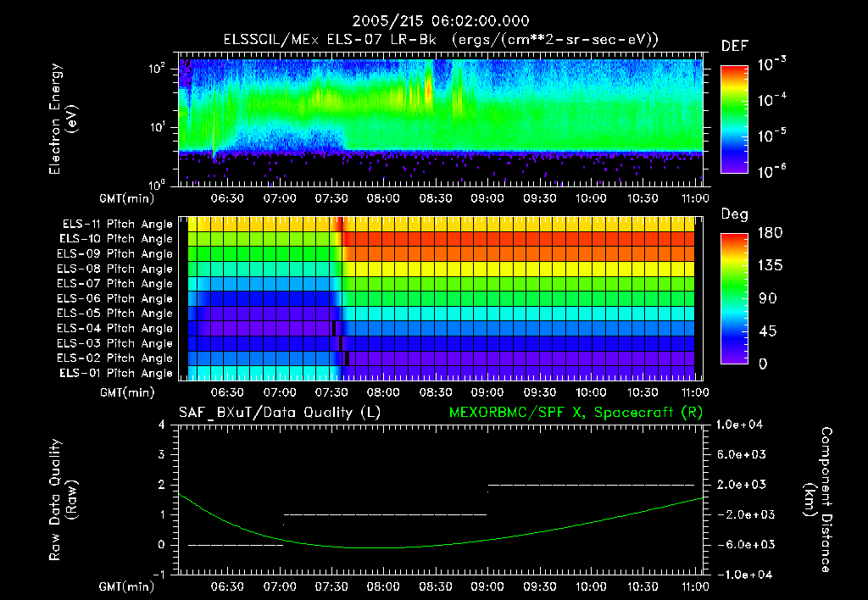868x600 pixels.
Task: Click the '180' value on the Deg scale
Action: [x=770, y=233]
